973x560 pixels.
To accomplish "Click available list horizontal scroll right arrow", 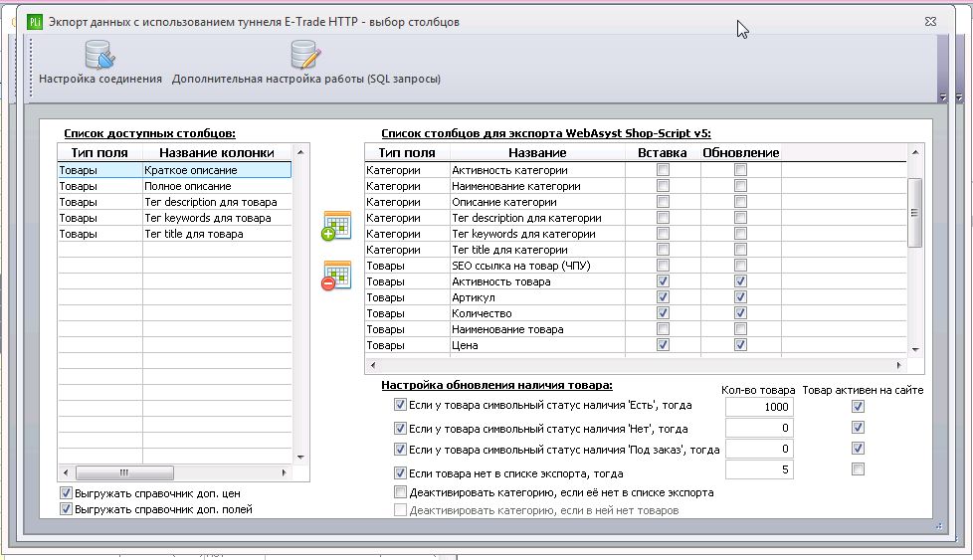I will (x=284, y=472).
